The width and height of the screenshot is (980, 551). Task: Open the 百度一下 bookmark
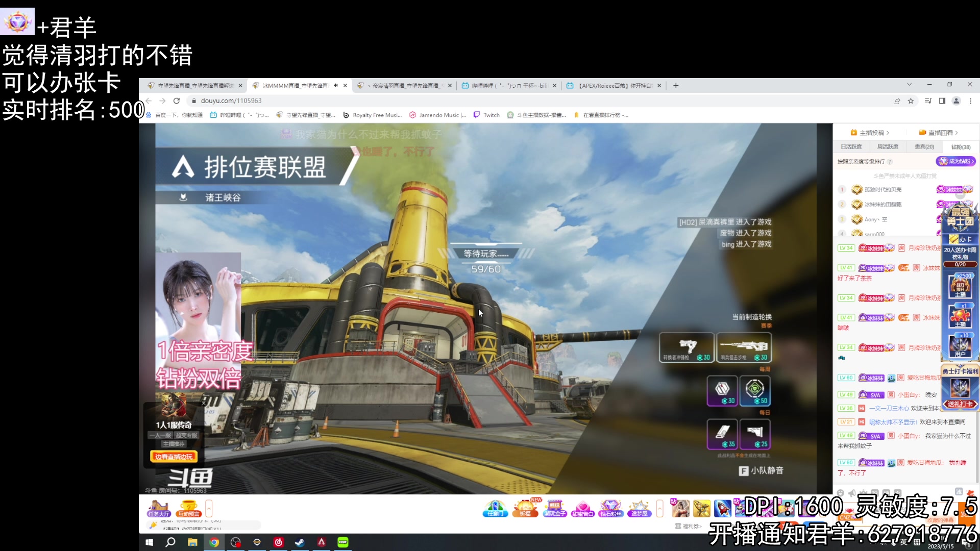pos(175,115)
